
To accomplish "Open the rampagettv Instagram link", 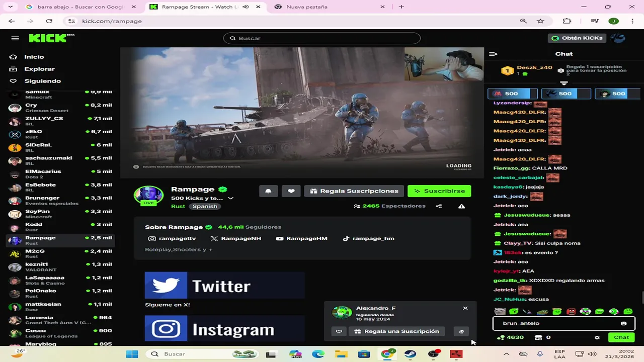I will (x=172, y=238).
